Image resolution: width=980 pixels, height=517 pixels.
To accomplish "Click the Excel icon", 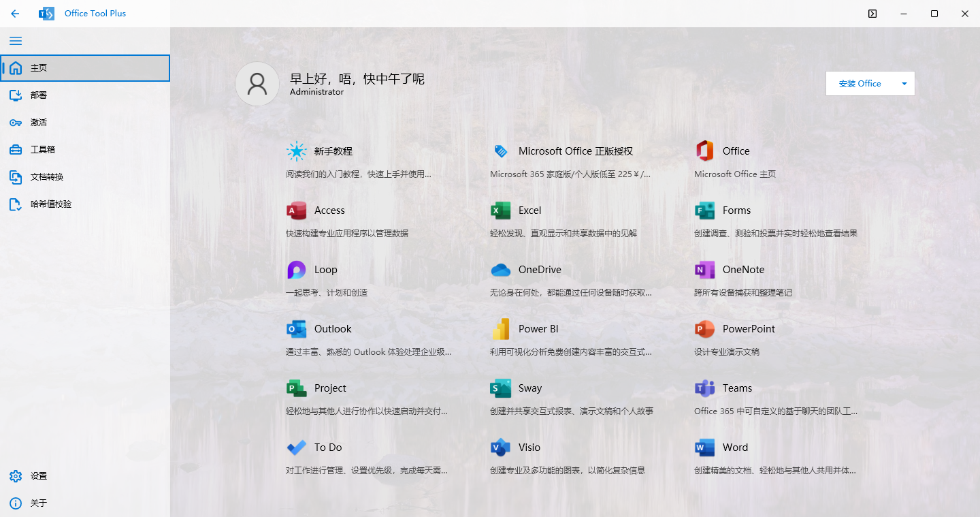I will tap(500, 211).
